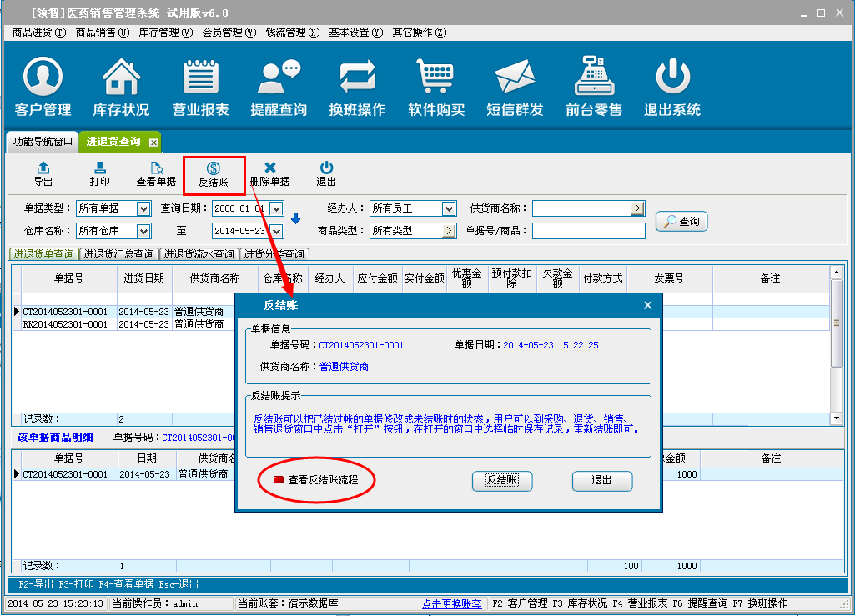855x616 pixels.
Task: Click 换班操作 shift change icon
Action: 357,87
